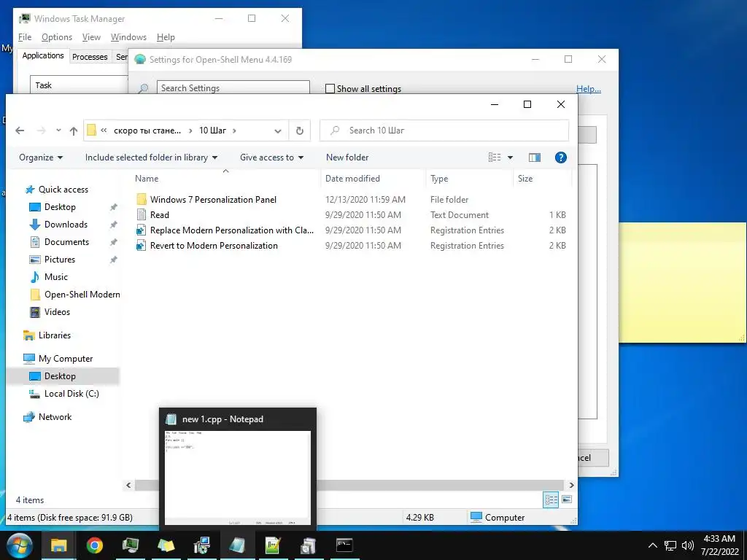This screenshot has height=560, width=747.
Task: Open Libraries in navigation pane
Action: pos(54,335)
